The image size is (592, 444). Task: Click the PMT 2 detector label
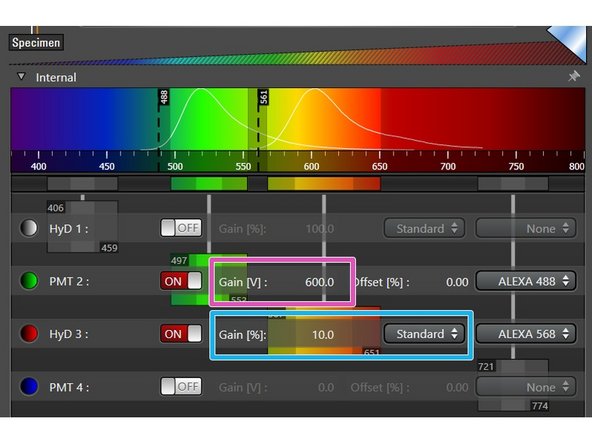pos(69,282)
